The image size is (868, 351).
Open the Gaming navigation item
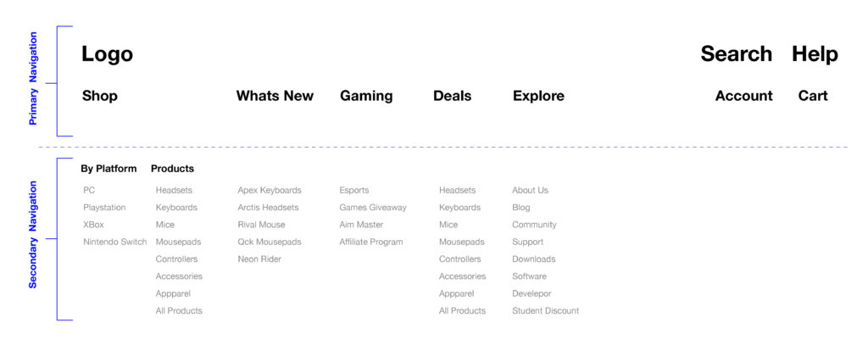click(366, 96)
